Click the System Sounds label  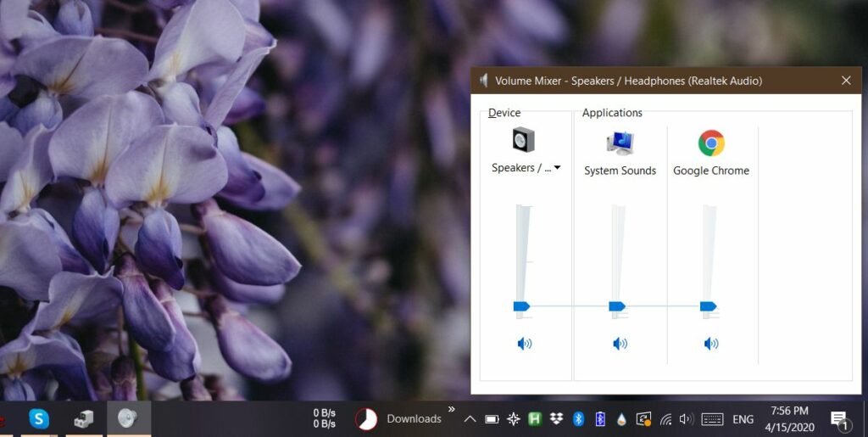click(x=620, y=171)
